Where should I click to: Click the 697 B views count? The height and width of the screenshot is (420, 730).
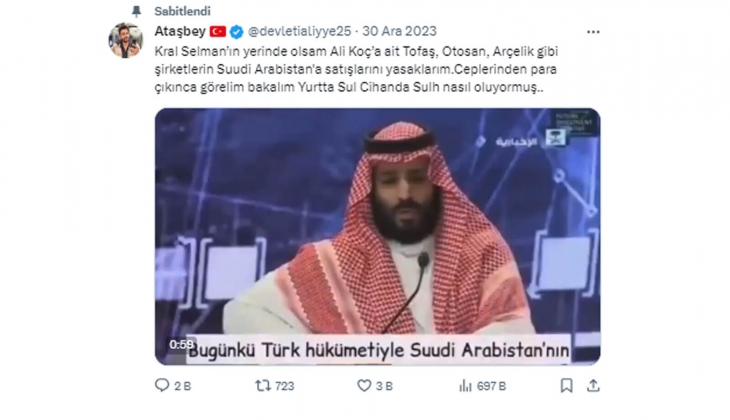[491, 386]
